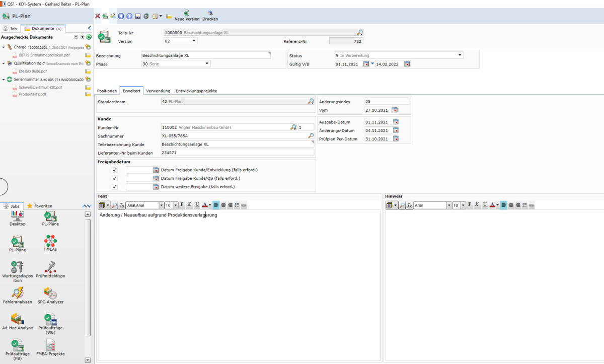Collapse all documents with minus button

pos(76,37)
